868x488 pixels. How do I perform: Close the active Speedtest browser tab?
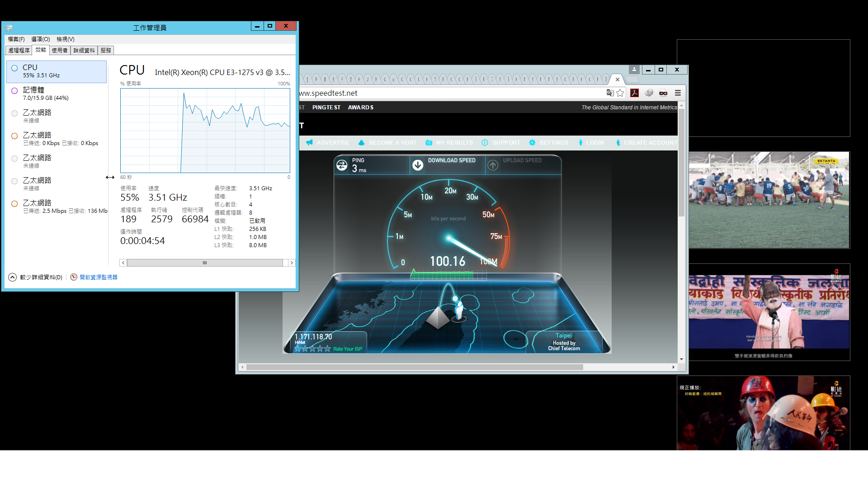(618, 80)
